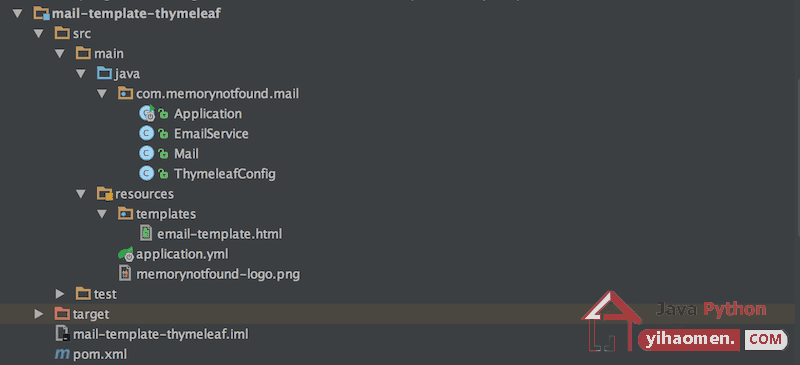
Task: Select the com.memorynotfound.mail package
Action: (x=217, y=94)
